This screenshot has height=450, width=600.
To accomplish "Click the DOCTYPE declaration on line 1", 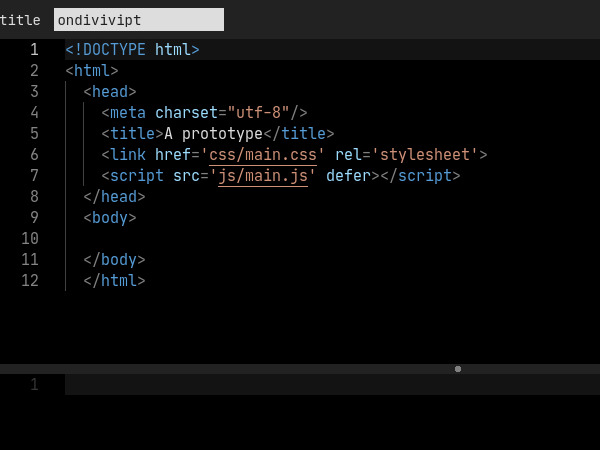I will 132,49.
